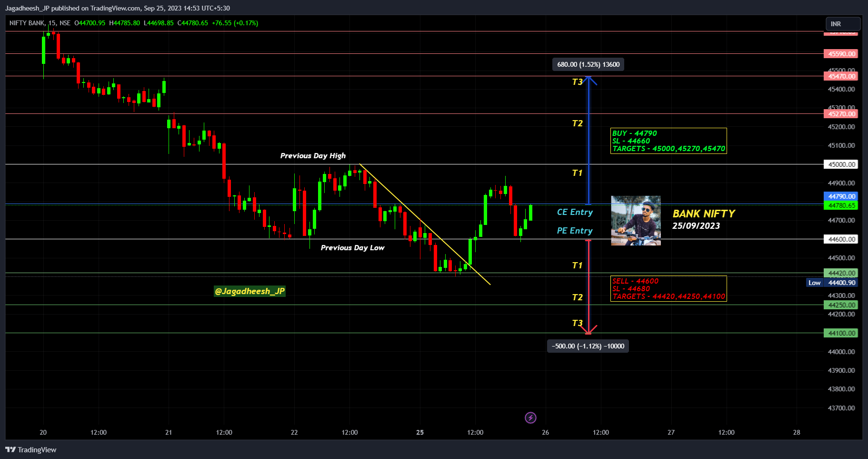
Task: Select the 'Previous Day High' label
Action: (313, 156)
